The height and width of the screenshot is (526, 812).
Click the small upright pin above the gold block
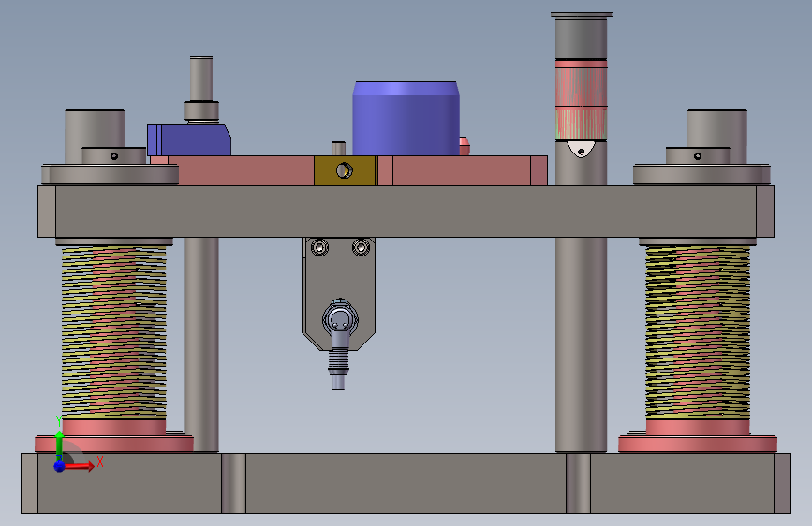pos(338,148)
